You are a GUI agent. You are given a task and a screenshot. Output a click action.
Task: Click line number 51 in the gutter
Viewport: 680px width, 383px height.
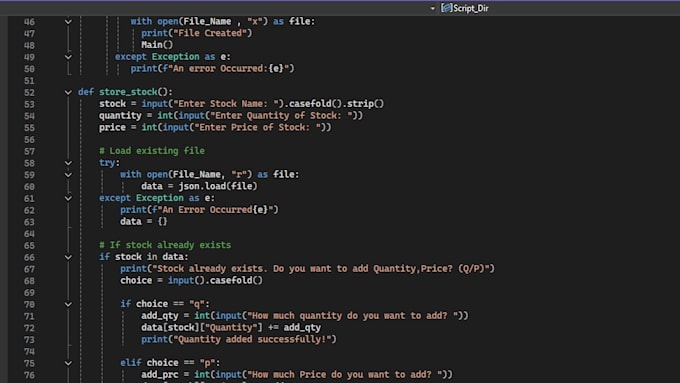(29, 81)
